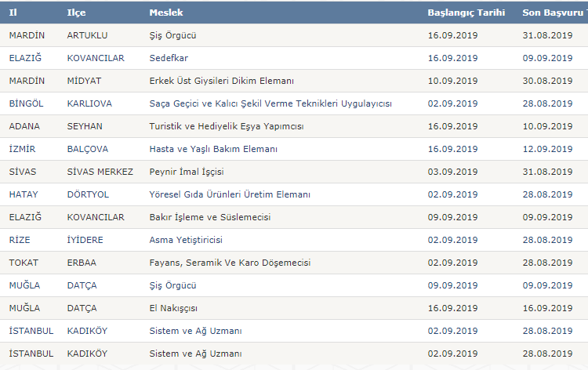588x370 pixels.
Task: Select the Meslek column header
Action: (x=166, y=13)
